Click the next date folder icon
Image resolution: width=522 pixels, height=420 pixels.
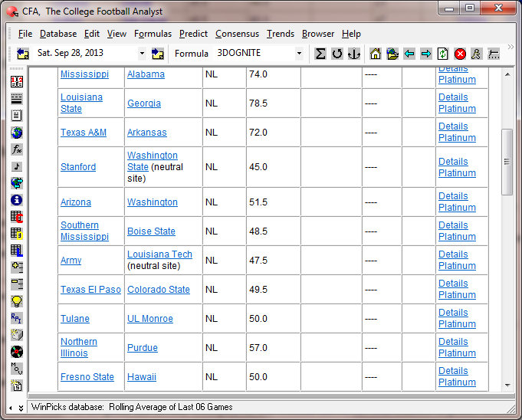pos(157,54)
